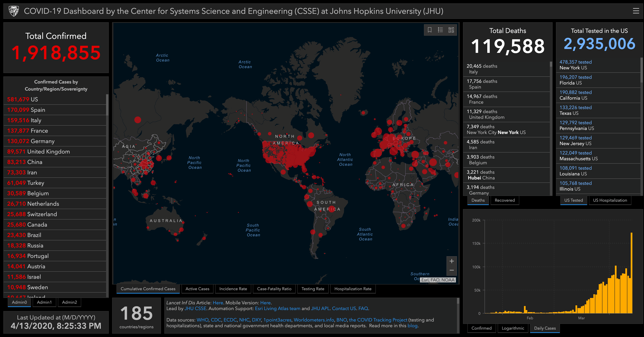
Task: Select the Case-Fatality Ratio map tab
Action: pos(274,289)
